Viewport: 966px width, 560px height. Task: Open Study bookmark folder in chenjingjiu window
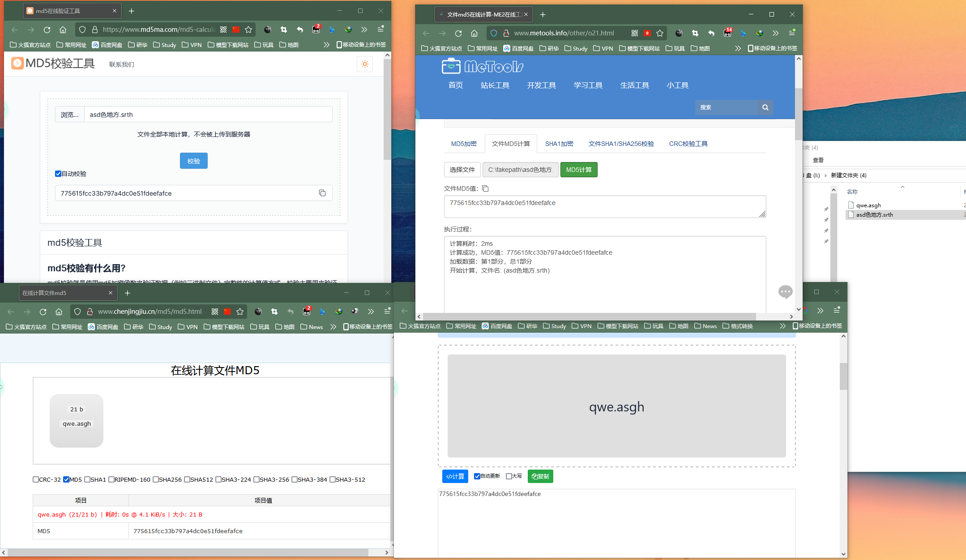[x=160, y=327]
